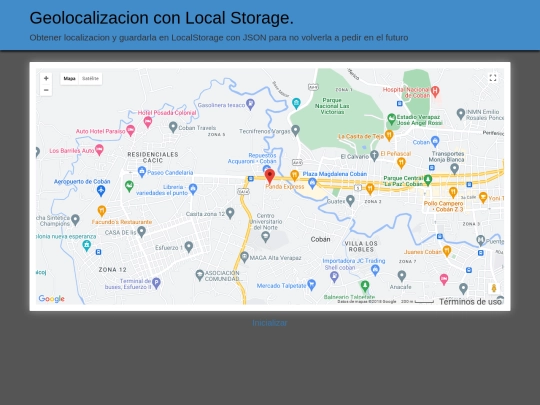
Task: Click Casita zona 12 marker
Action: 230,213
